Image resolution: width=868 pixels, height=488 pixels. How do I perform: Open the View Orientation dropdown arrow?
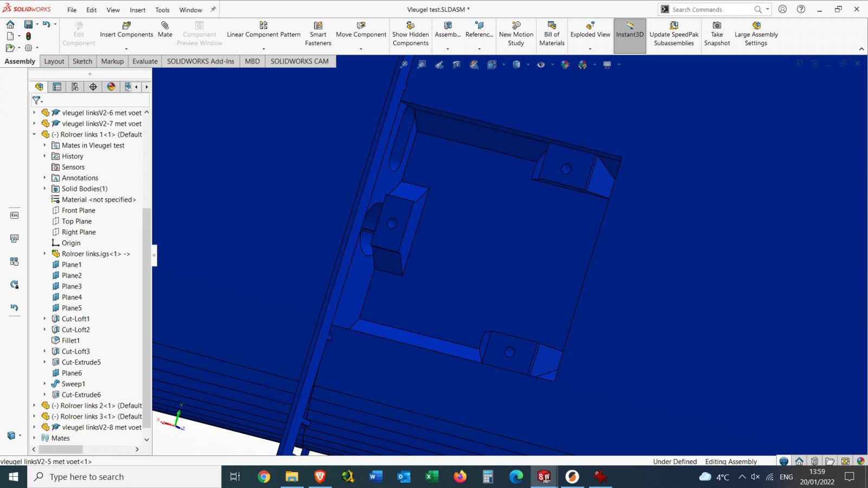pos(503,65)
